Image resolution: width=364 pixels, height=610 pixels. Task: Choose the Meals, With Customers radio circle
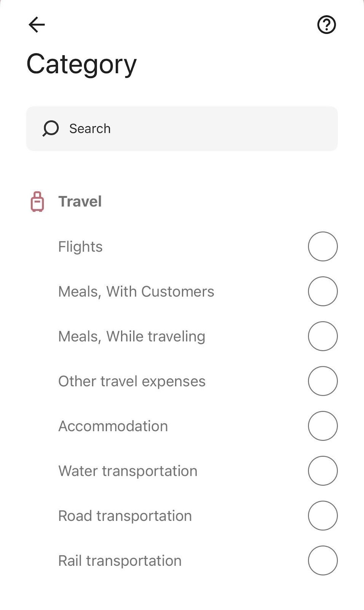322,291
